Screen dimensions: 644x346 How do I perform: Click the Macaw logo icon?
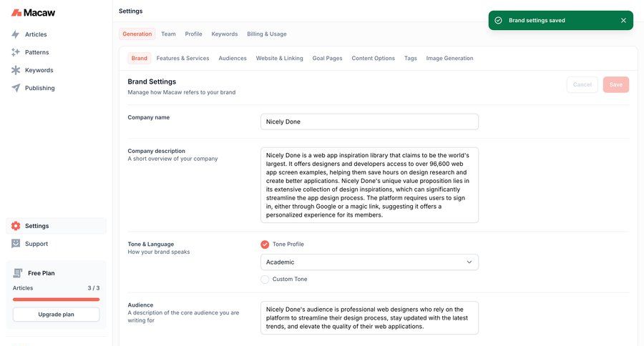(x=16, y=13)
